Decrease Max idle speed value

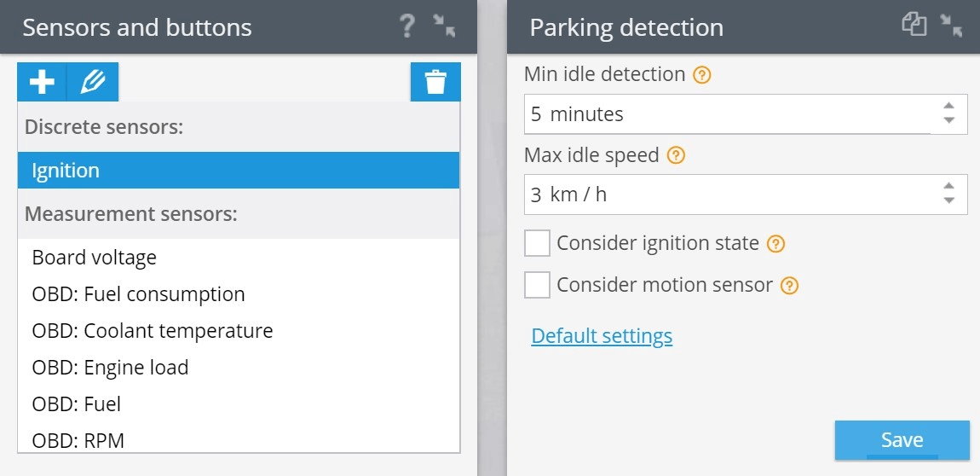coord(948,200)
